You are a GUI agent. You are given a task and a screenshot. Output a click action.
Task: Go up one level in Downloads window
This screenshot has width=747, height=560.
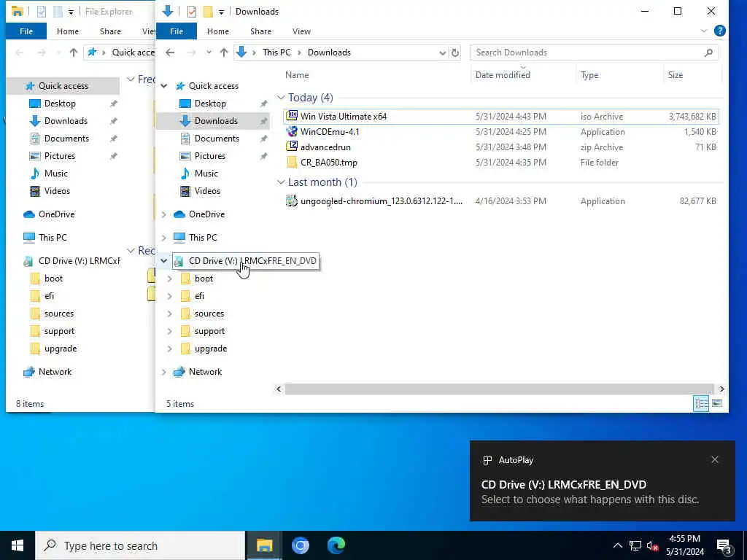[223, 52]
